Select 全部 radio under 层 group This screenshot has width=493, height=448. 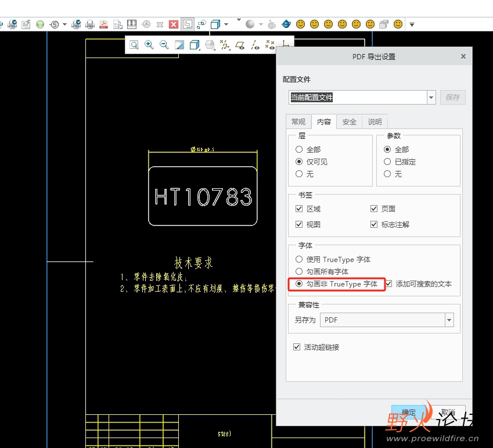click(x=299, y=149)
